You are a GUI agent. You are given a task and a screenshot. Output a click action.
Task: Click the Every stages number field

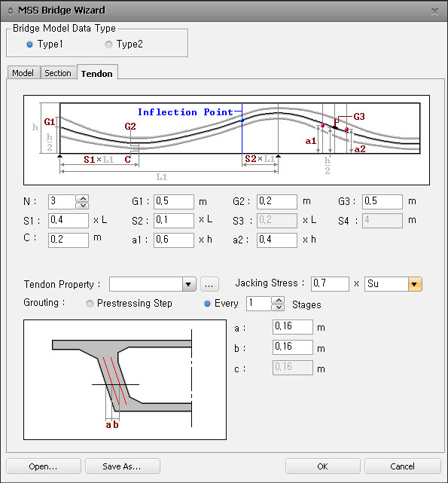[x=259, y=304]
